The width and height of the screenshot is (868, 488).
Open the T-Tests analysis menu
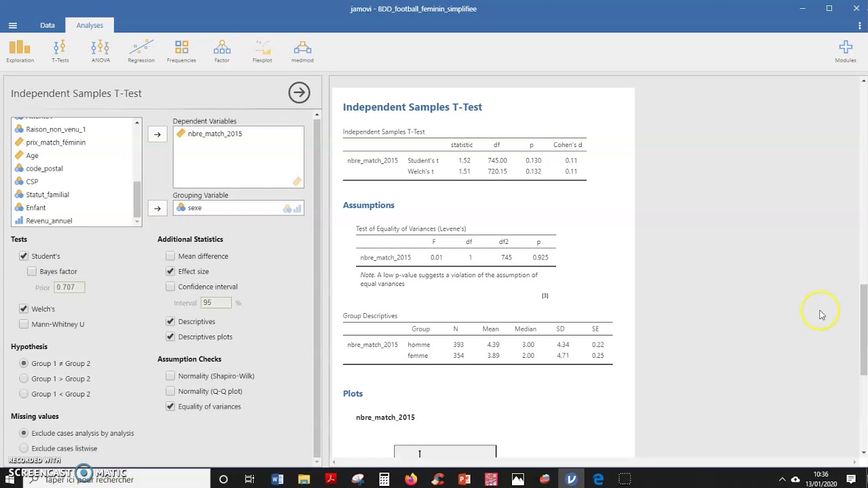(x=60, y=51)
